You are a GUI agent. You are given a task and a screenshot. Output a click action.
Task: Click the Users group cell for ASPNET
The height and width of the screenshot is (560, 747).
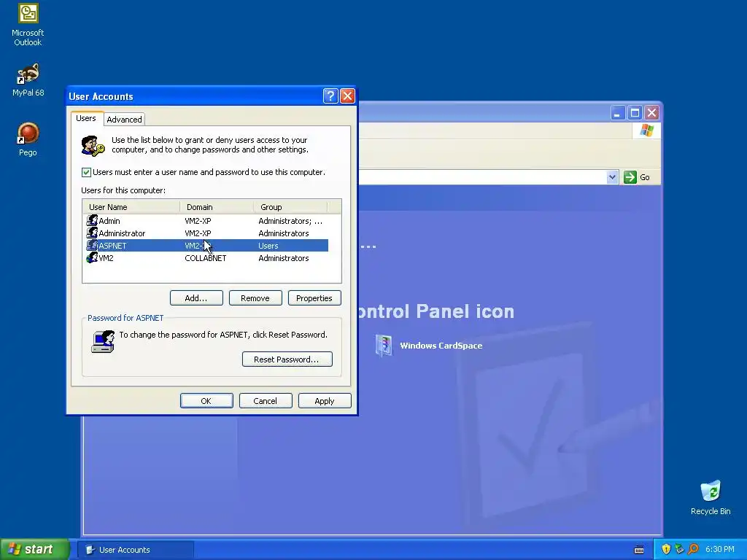(x=268, y=246)
